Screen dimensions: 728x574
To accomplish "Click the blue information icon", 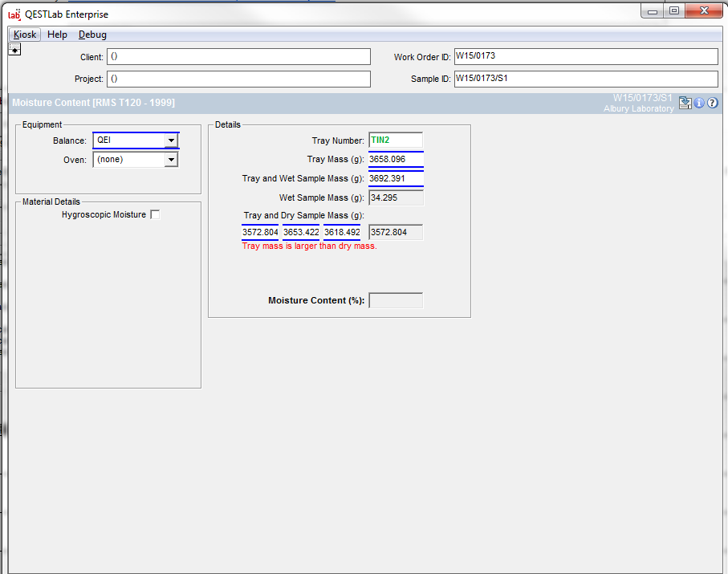I will (x=698, y=103).
